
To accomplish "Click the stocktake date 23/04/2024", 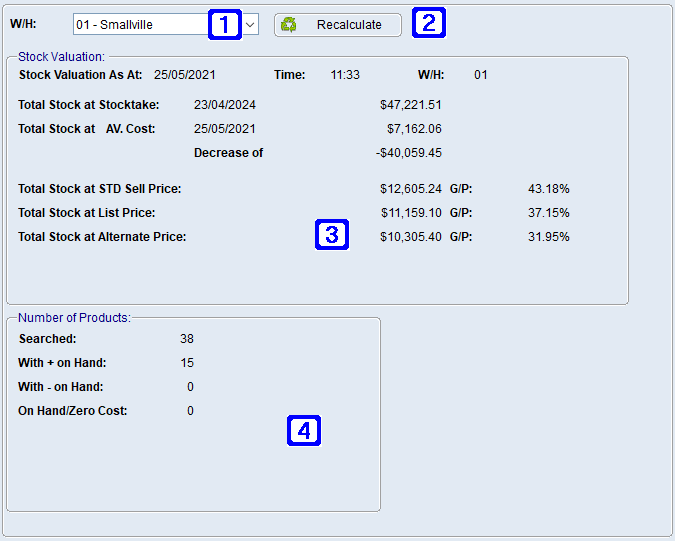I will tap(225, 105).
